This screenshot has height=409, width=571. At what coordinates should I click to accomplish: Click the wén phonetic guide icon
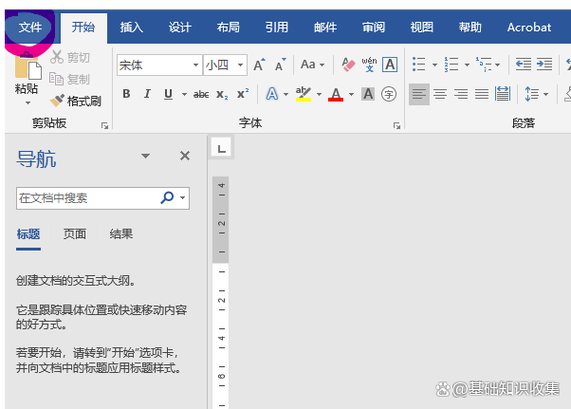pyautogui.click(x=369, y=65)
